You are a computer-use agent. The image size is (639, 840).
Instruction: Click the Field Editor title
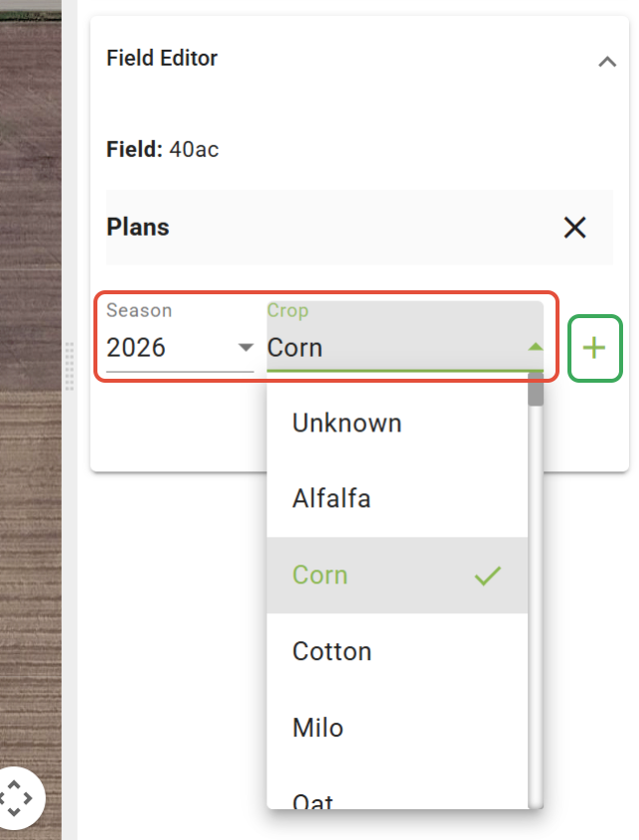point(162,59)
